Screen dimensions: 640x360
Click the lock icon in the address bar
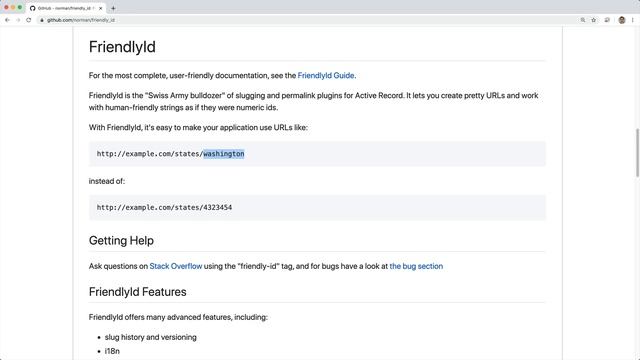pyautogui.click(x=42, y=20)
